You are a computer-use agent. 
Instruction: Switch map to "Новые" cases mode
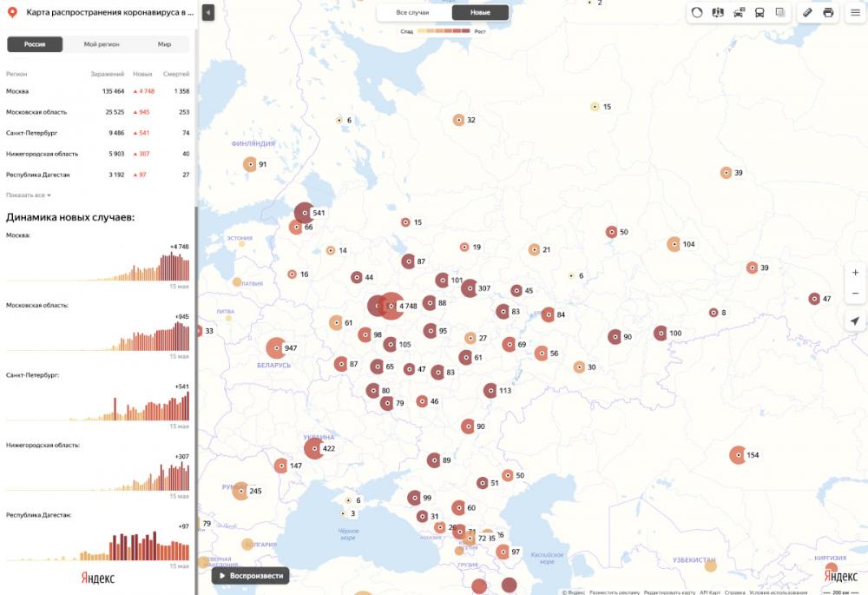coord(480,12)
